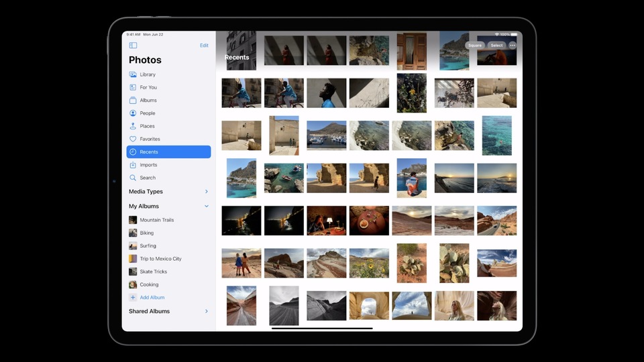The height and width of the screenshot is (362, 644).
Task: Click the Skate Tricks album thumbnail icon
Action: pos(133,271)
